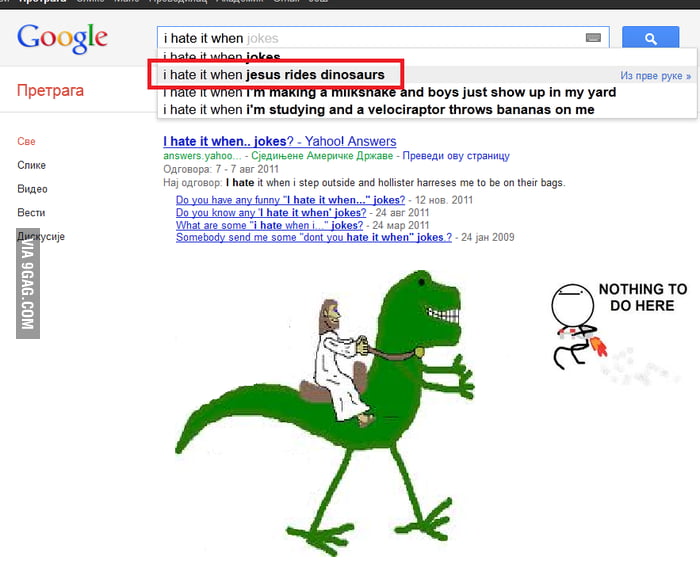Open 'Do you have any funny' result link

point(290,200)
